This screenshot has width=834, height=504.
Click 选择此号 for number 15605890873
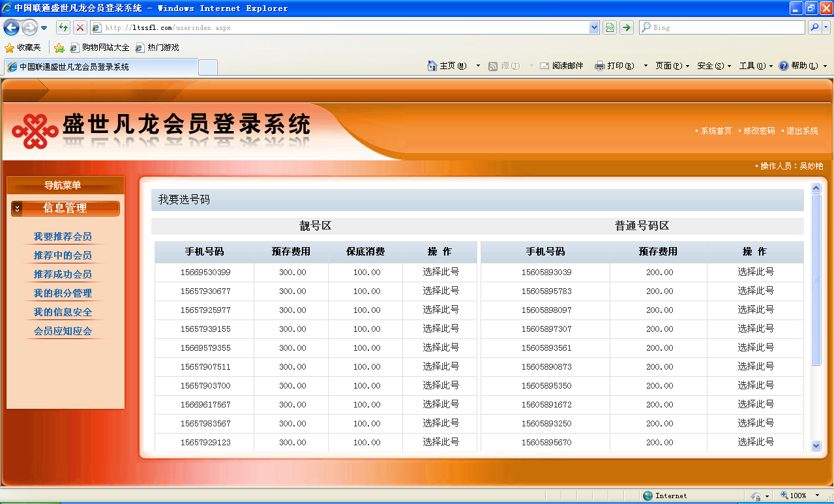coord(756,366)
